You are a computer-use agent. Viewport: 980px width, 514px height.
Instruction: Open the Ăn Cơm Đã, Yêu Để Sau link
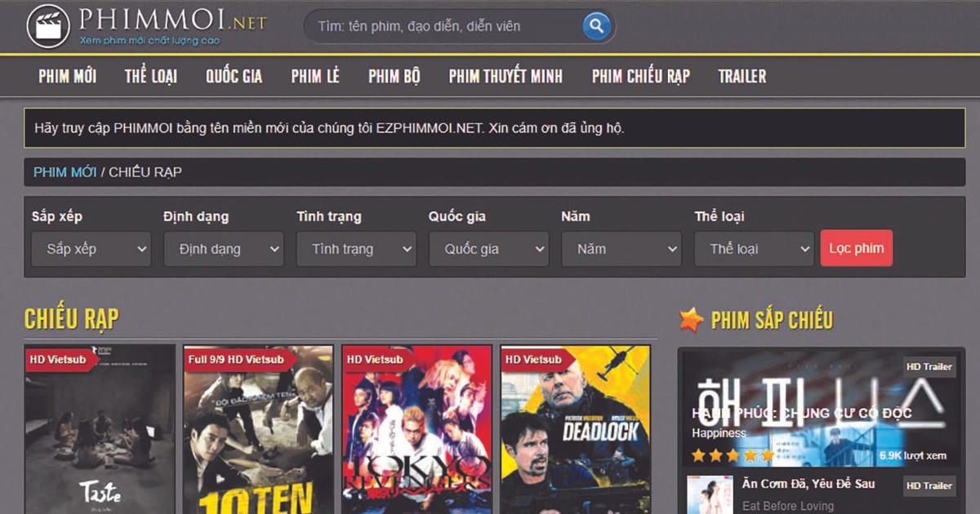(x=808, y=484)
